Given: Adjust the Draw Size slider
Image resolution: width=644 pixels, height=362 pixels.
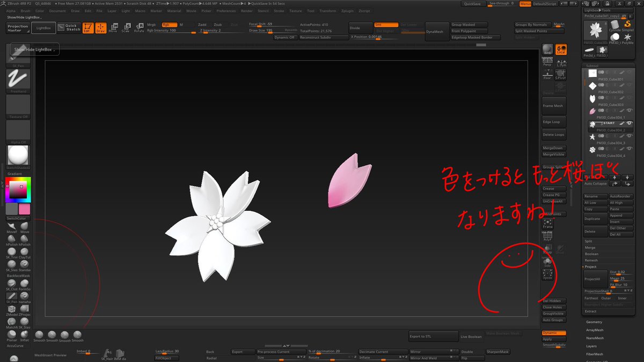Looking at the screenshot, I should click(x=273, y=31).
